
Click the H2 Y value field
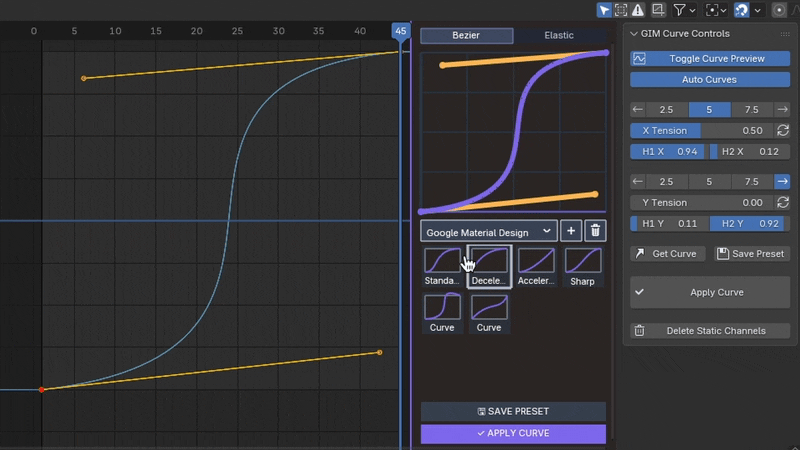coord(750,223)
